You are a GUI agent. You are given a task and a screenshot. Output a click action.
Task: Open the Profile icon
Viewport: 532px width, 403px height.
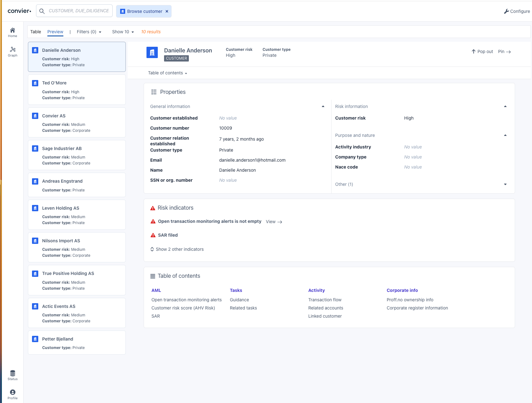click(x=13, y=392)
